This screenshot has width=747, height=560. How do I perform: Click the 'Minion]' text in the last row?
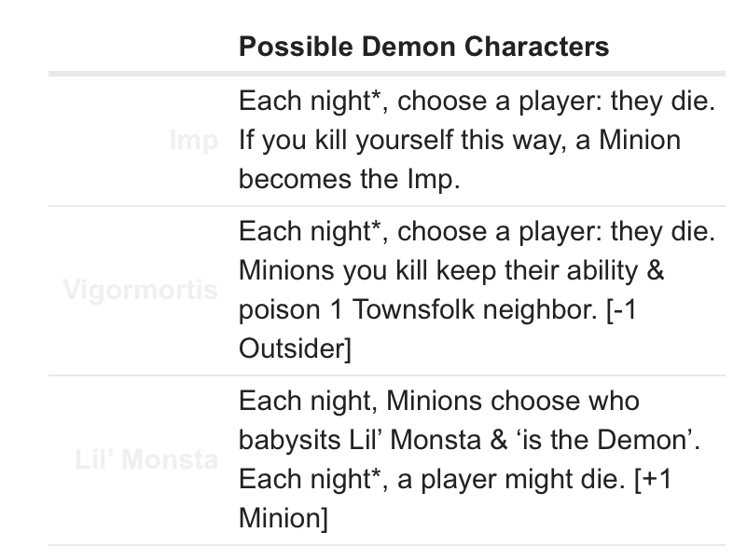[284, 518]
